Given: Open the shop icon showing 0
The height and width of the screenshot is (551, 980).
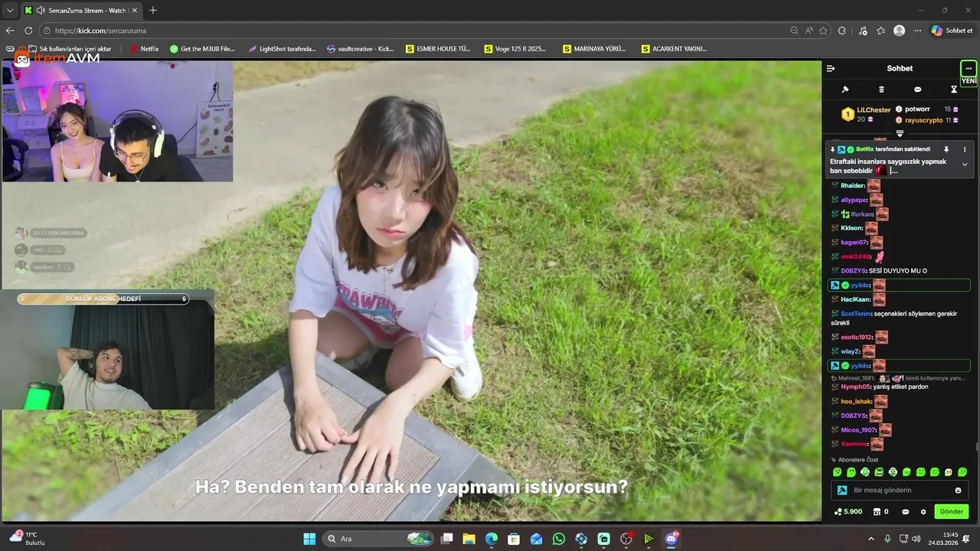Looking at the screenshot, I should [880, 512].
